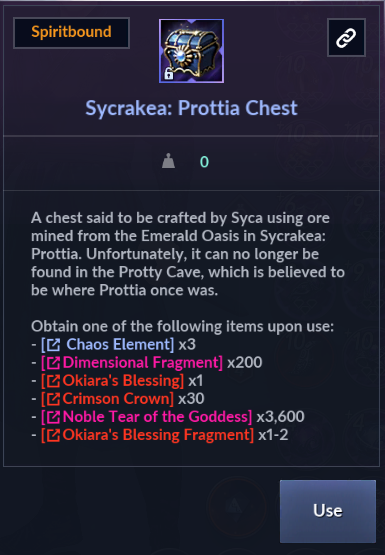The image size is (385, 555).
Task: Click the Spiritbound tag
Action: coord(71,33)
